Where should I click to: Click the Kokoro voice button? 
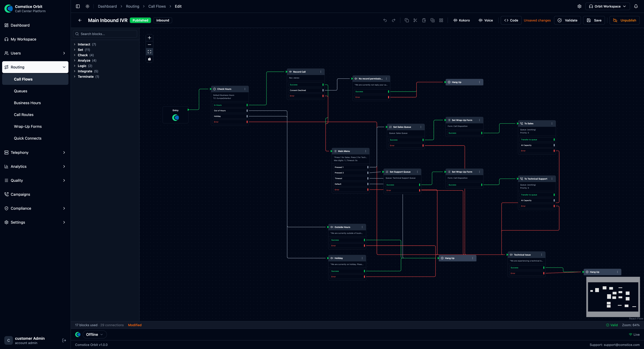(462, 20)
